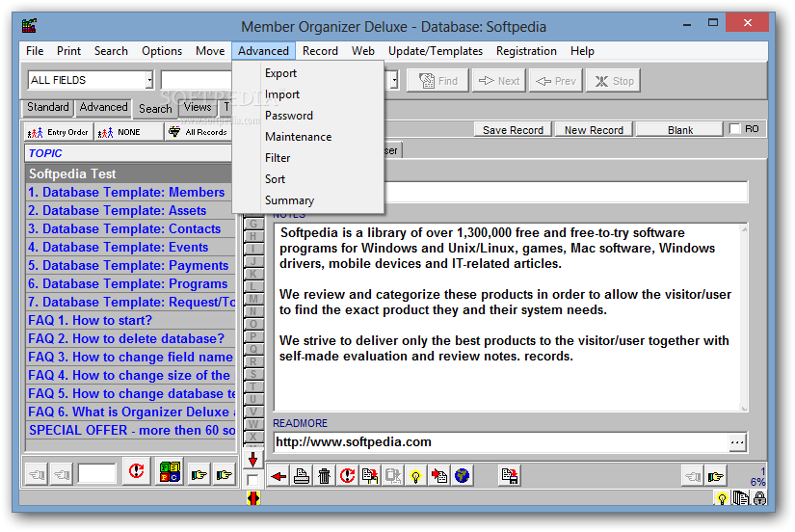Click the refresh icon right of trash can
The height and width of the screenshot is (532, 795).
(x=347, y=476)
